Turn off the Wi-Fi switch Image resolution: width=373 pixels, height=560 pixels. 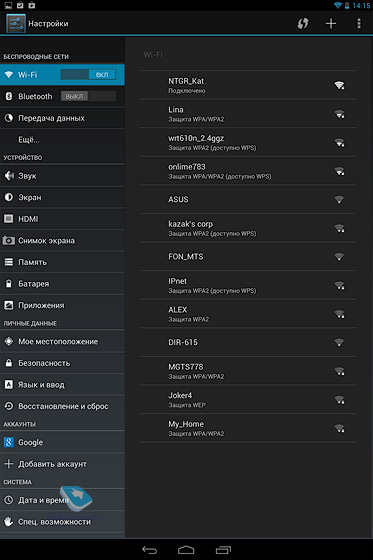click(x=88, y=75)
